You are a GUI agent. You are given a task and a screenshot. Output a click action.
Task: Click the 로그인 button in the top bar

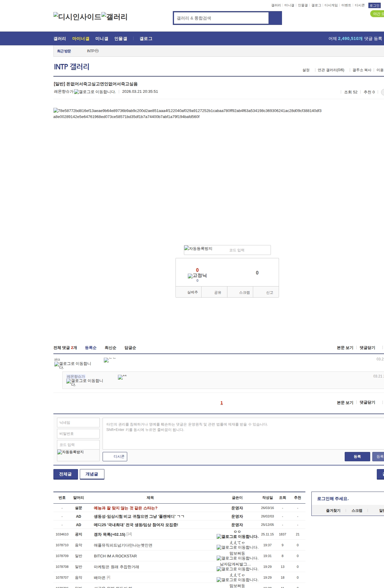click(374, 5)
